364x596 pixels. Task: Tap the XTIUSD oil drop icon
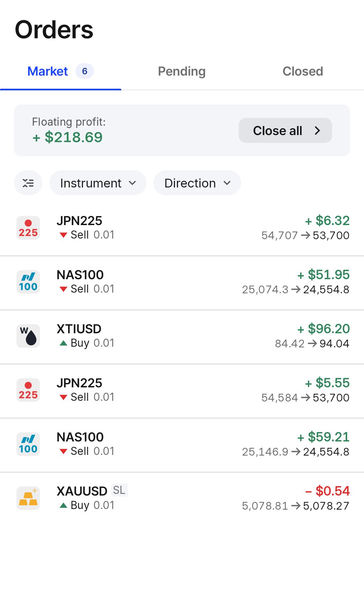point(28,336)
